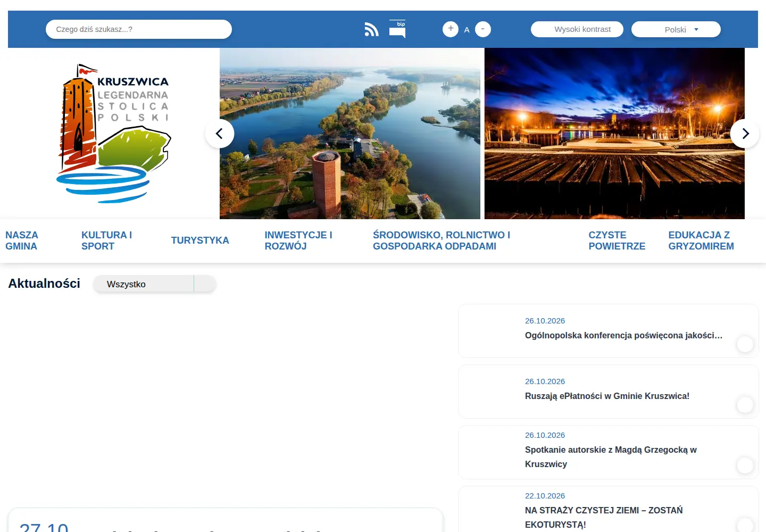Expand the Wszystko news filter dropdown
This screenshot has height=532, width=766.
155,284
